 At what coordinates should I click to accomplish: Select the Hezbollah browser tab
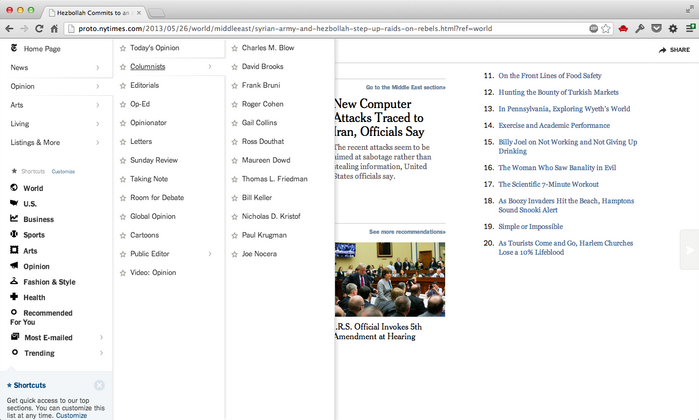pos(95,12)
